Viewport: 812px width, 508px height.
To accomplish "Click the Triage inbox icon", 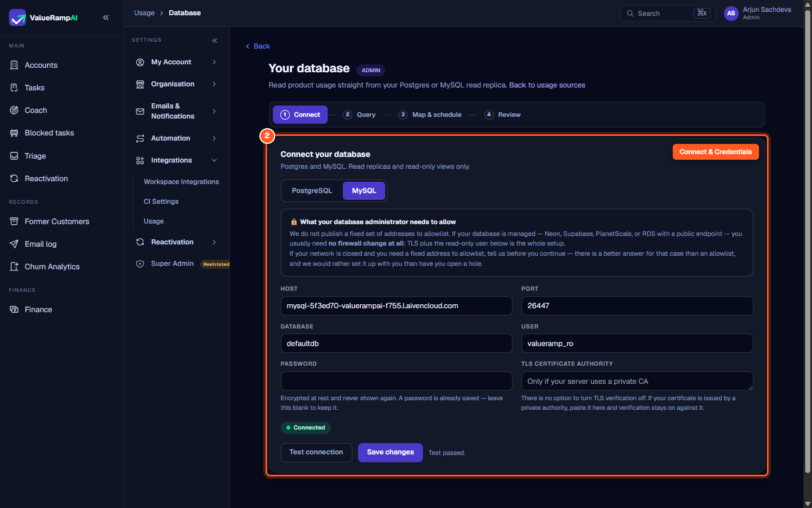I will point(14,156).
